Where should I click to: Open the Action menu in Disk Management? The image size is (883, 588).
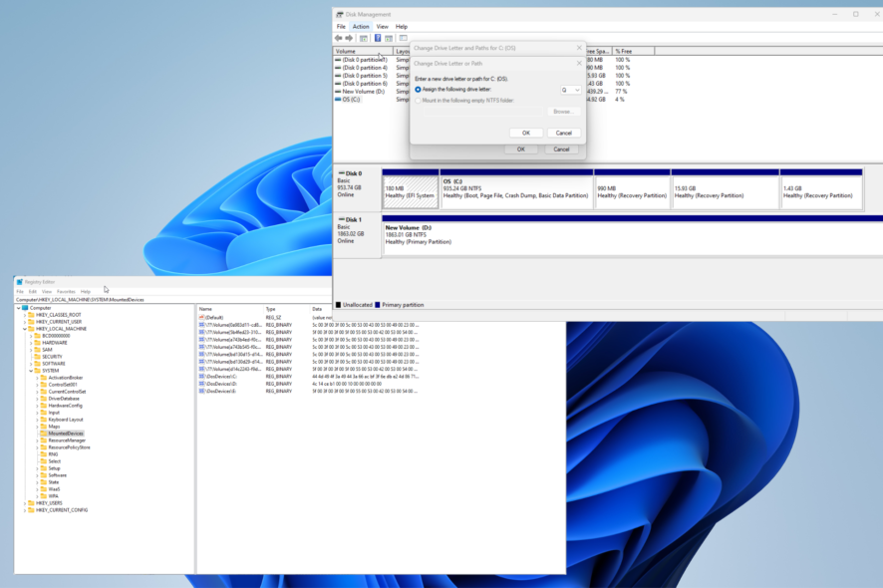pos(361,27)
